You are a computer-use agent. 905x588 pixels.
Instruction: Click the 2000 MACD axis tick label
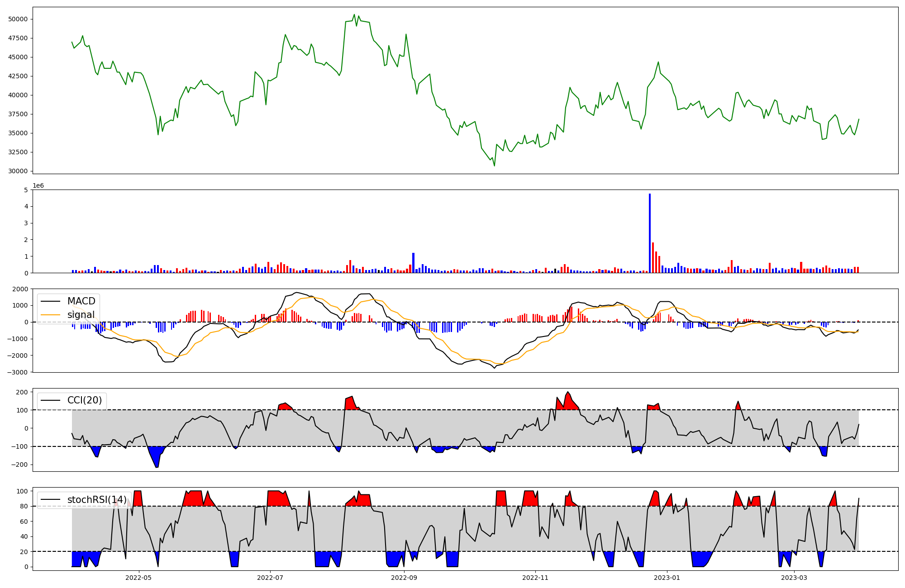(x=21, y=289)
